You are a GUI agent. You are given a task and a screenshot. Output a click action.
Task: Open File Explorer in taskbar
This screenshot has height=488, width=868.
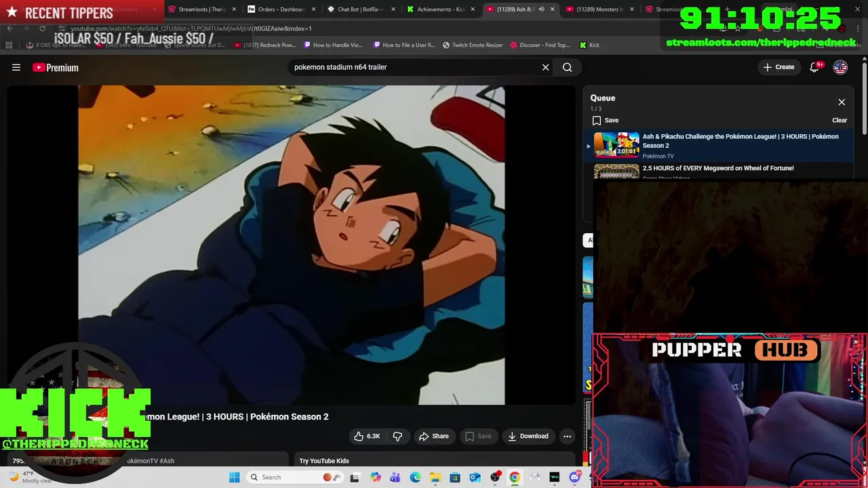point(435,477)
